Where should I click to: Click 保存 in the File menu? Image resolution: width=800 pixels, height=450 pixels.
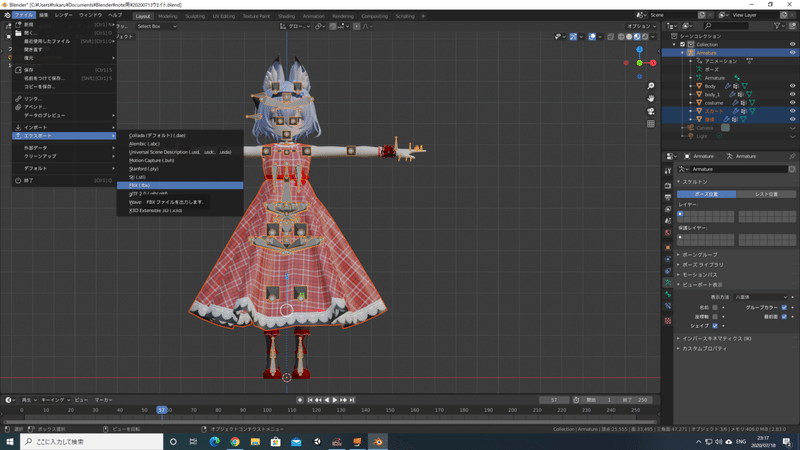(x=64, y=70)
